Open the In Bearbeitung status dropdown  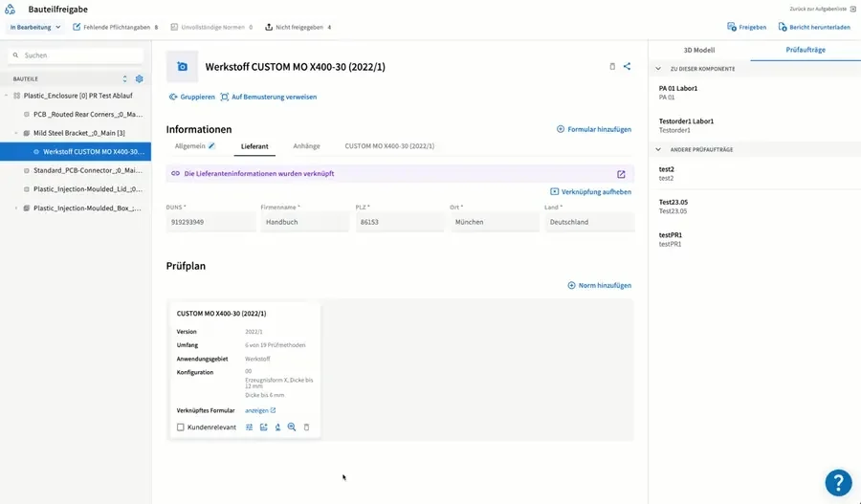35,27
